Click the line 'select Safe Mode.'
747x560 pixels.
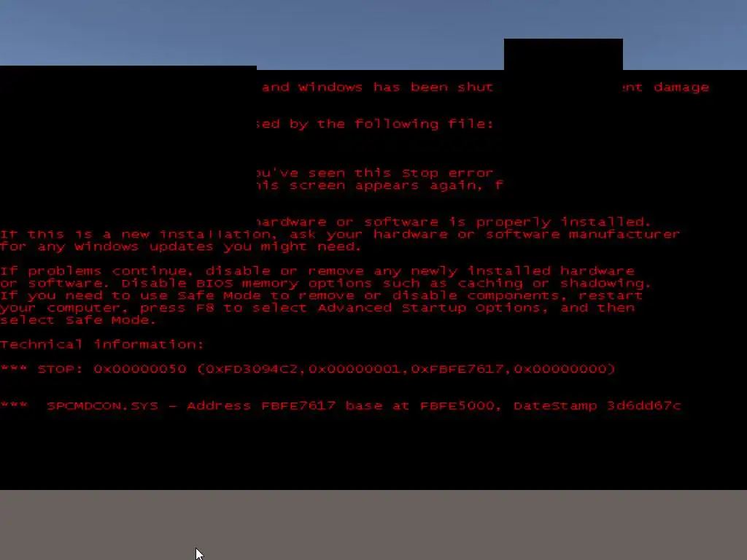coord(78,320)
